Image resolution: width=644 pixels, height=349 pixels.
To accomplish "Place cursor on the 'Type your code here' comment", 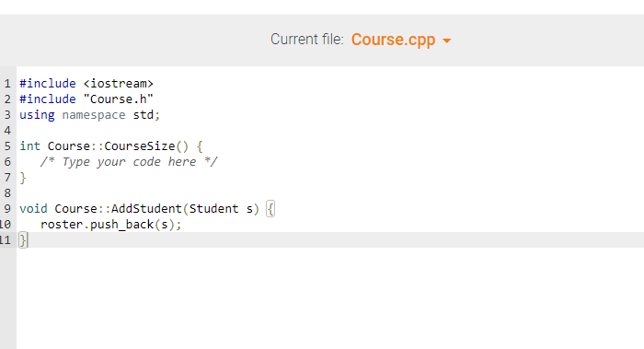I will point(129,161).
